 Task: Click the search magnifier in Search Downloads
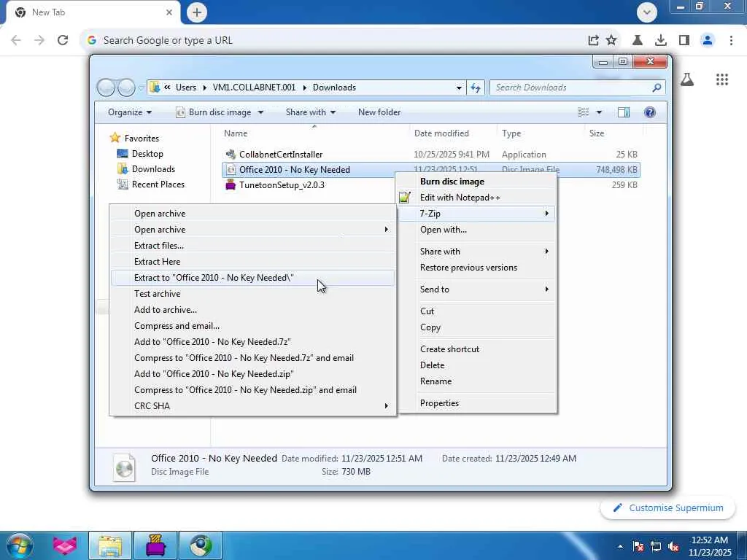(657, 87)
